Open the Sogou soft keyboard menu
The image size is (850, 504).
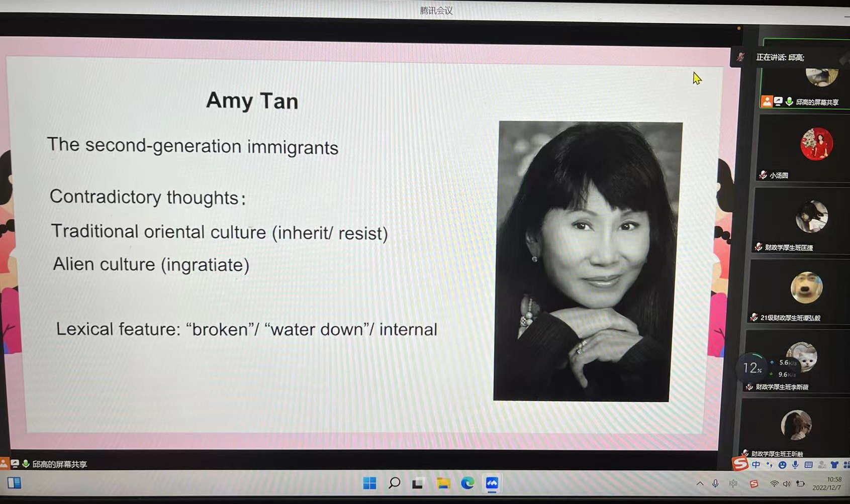pos(808,465)
